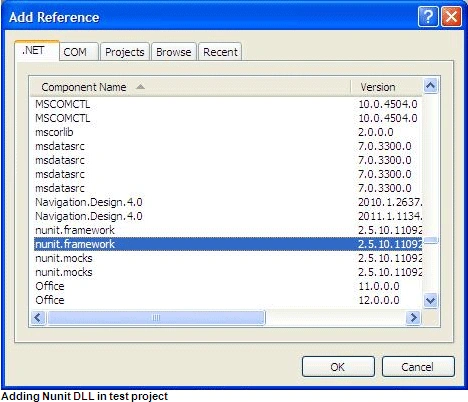
Task: Go to the Browse tab
Action: (174, 52)
